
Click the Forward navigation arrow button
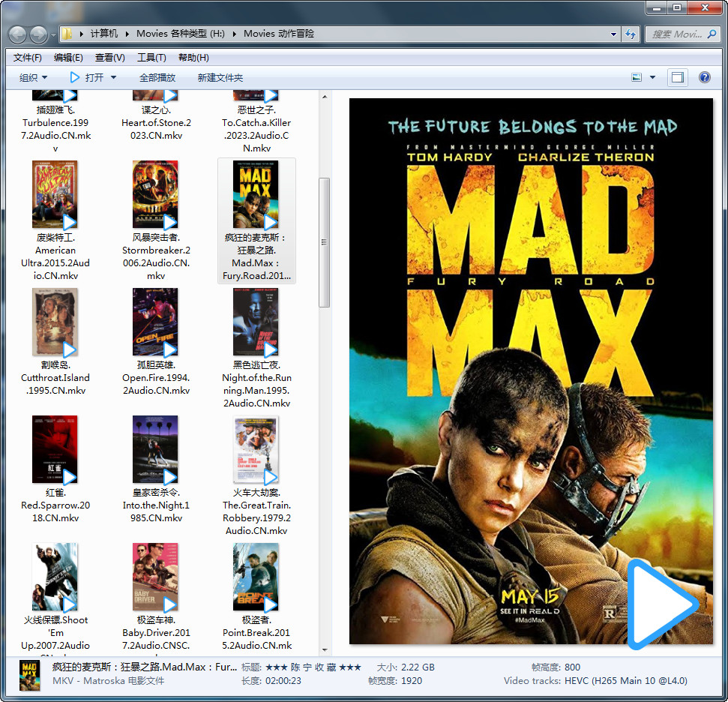point(38,34)
